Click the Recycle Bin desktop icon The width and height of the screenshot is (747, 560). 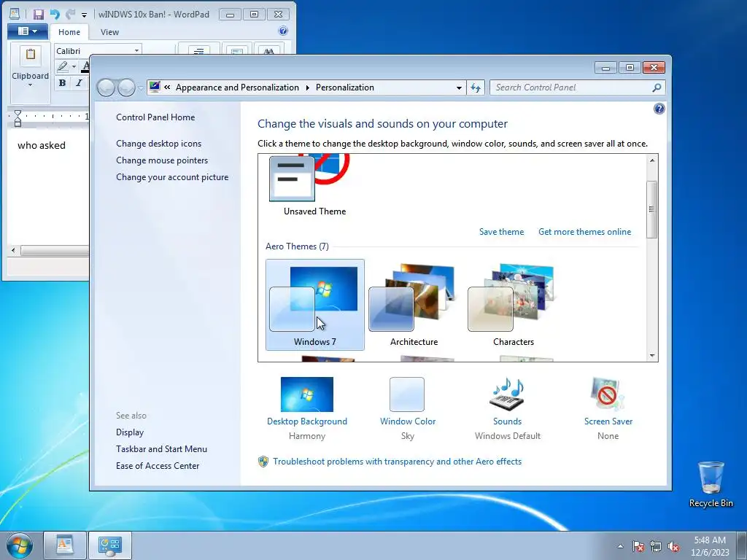pyautogui.click(x=711, y=485)
